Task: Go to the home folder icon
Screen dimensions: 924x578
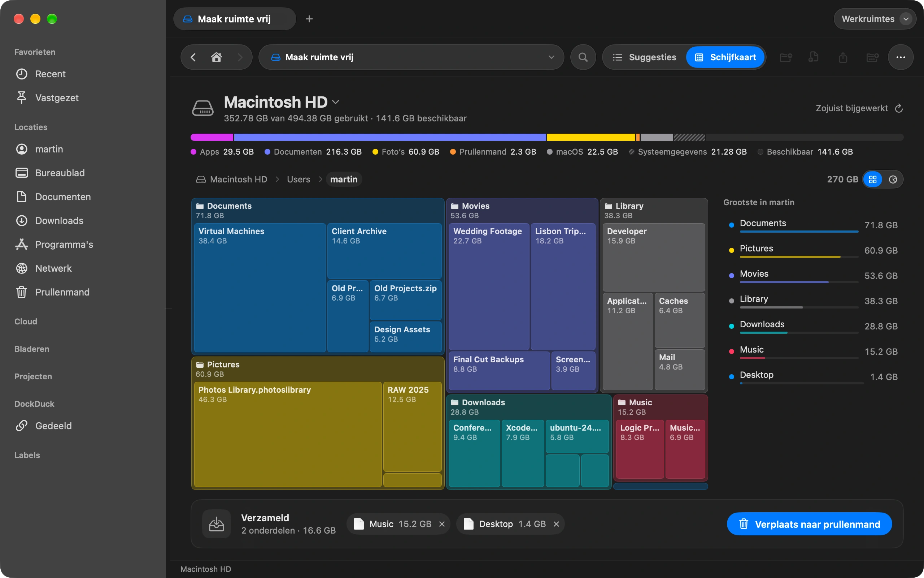Action: [x=217, y=57]
